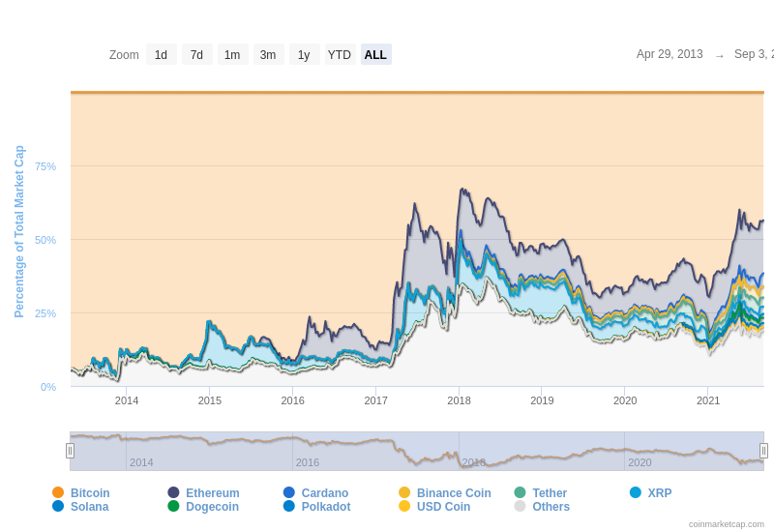Set zoom to 3m
This screenshot has height=532, width=774.
pos(269,54)
